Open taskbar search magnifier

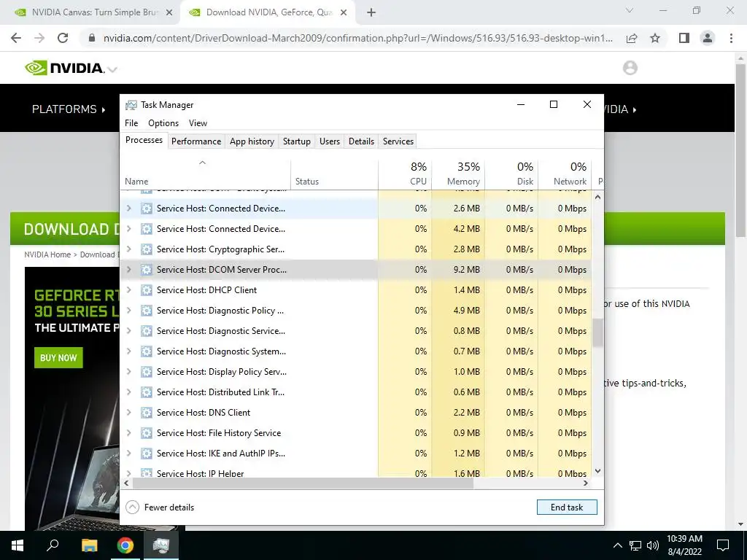[53, 545]
